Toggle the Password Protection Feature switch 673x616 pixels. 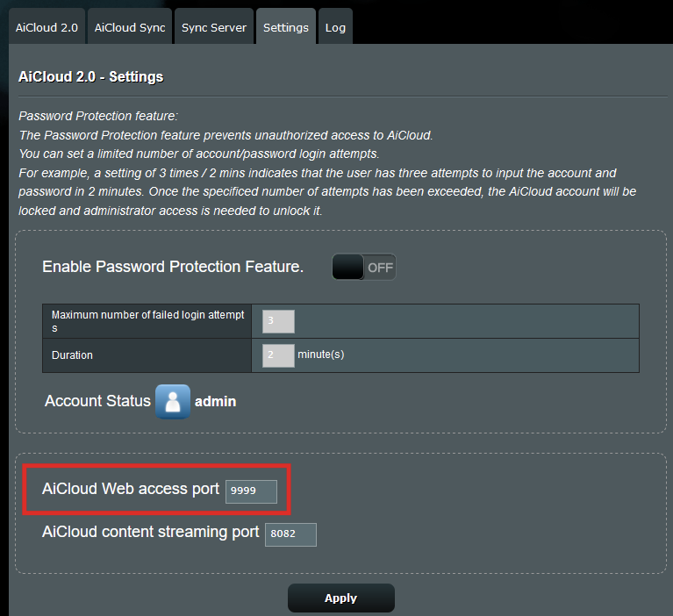(364, 267)
